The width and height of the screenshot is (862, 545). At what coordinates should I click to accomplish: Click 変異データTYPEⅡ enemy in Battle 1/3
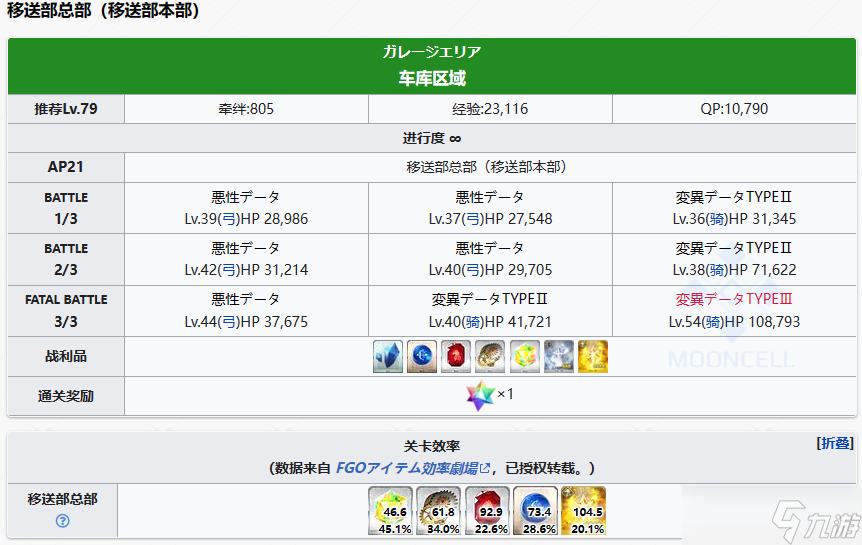[x=733, y=197]
